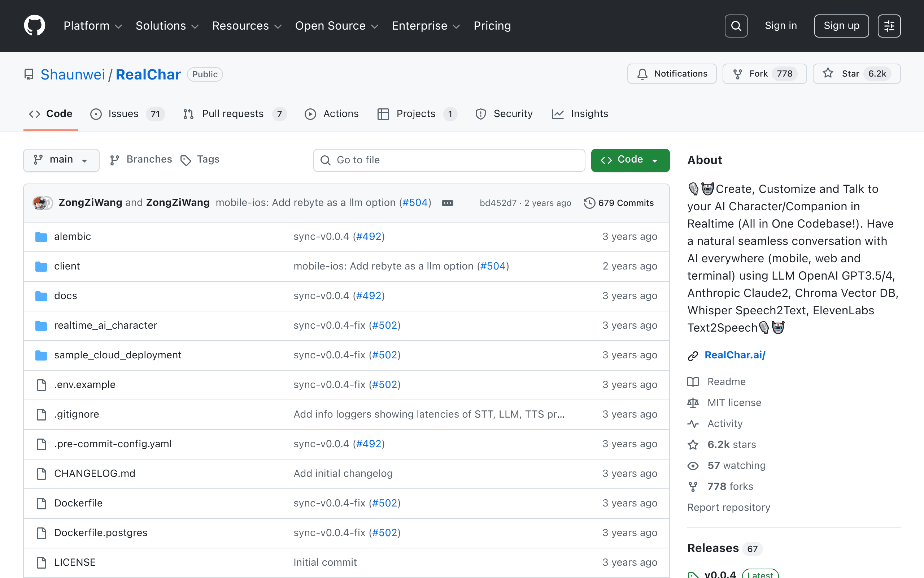
Task: Expand the Solutions menu
Action: pyautogui.click(x=167, y=26)
